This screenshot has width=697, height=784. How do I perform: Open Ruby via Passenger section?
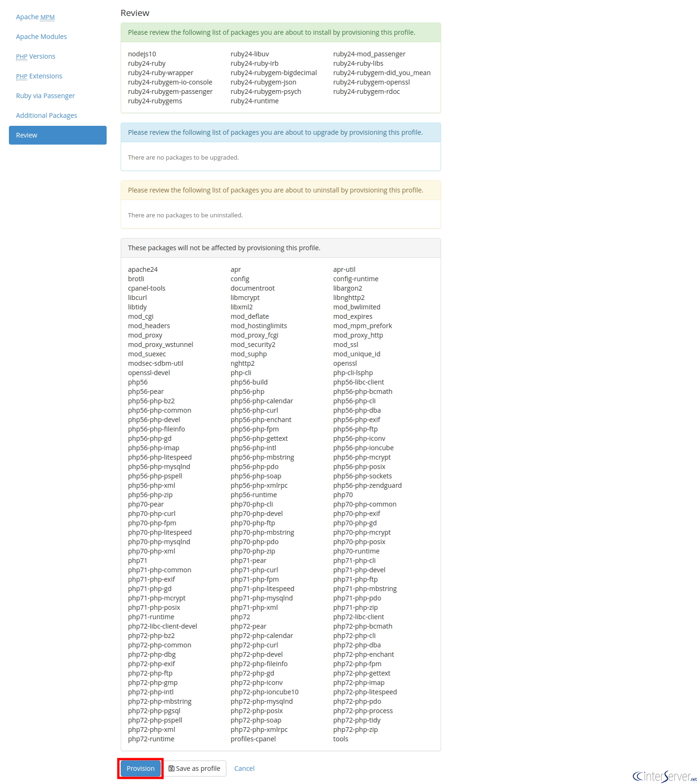[x=46, y=96]
